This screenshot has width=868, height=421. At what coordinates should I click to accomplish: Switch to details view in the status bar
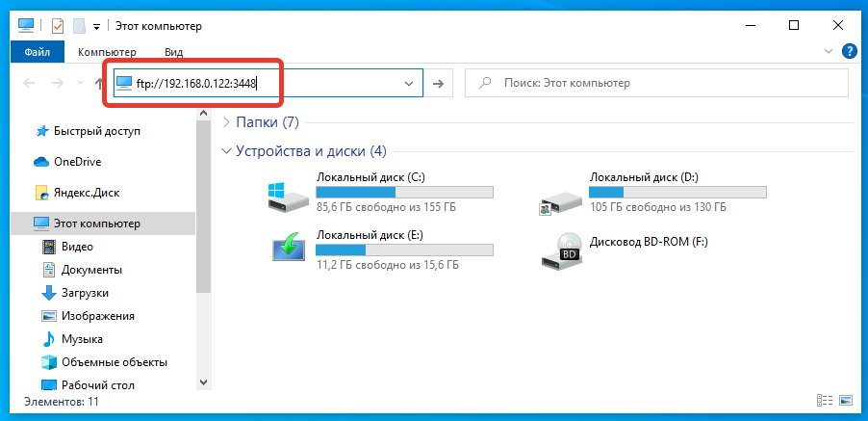pos(825,401)
